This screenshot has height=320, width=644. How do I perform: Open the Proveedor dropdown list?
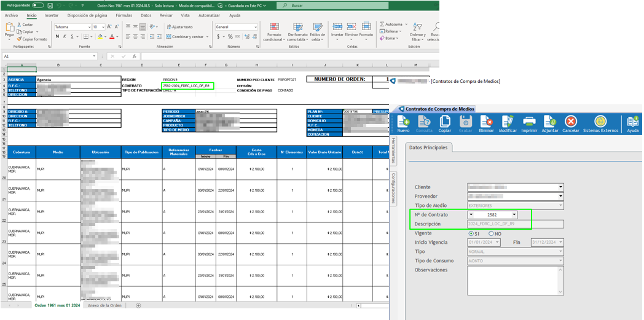click(560, 196)
